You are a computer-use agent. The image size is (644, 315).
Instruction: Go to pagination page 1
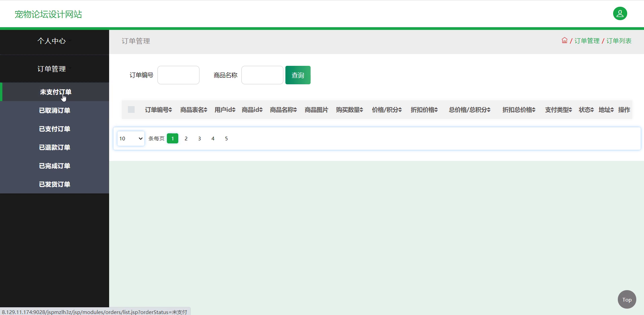[x=173, y=138]
